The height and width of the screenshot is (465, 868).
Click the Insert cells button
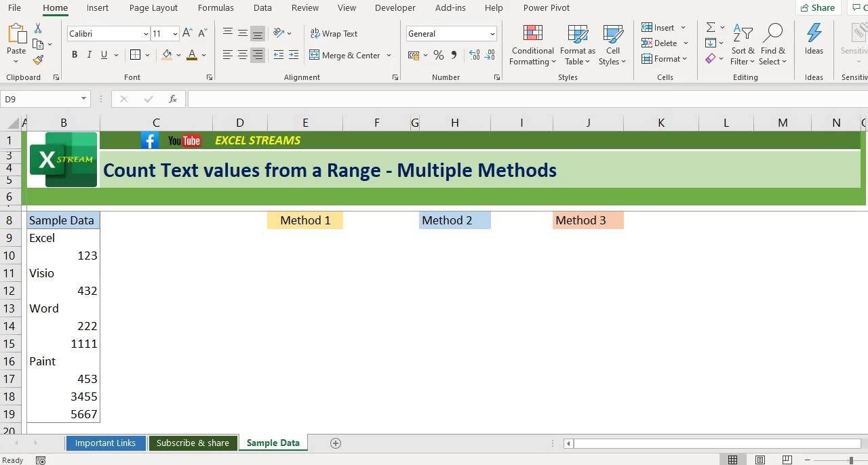pyautogui.click(x=663, y=28)
